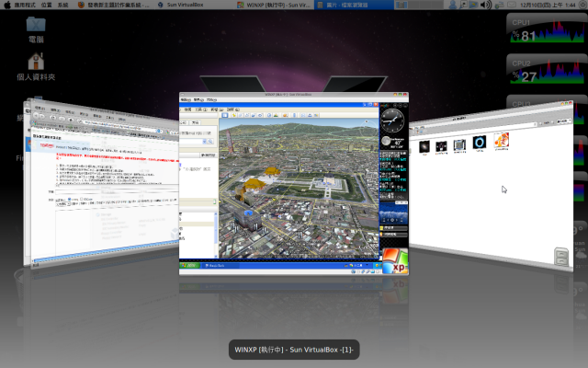Click the network connection tray icon
This screenshot has width=588, height=368.
(499, 5)
